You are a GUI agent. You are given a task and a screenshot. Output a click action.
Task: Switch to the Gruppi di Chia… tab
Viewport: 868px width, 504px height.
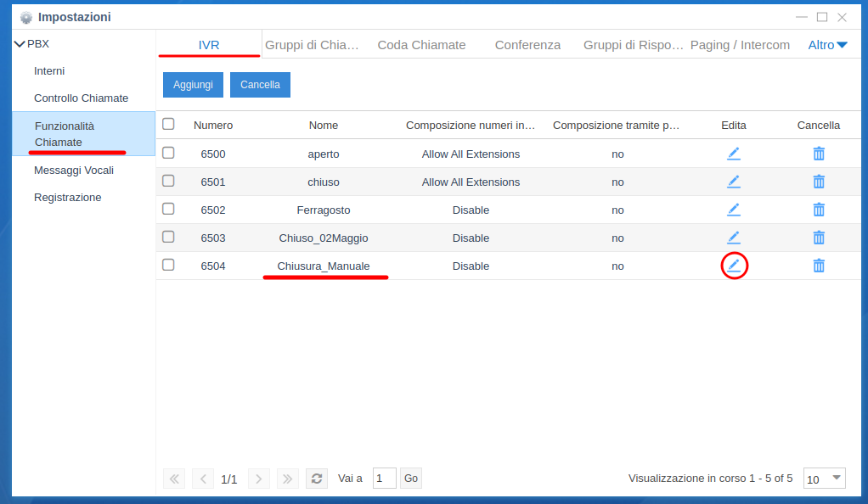click(312, 45)
